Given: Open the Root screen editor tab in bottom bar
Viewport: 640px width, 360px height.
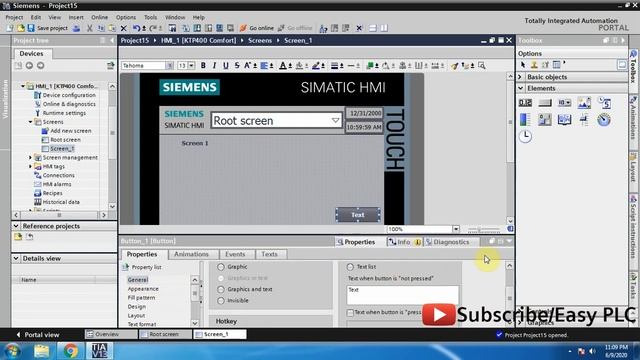Looking at the screenshot, I should (165, 334).
